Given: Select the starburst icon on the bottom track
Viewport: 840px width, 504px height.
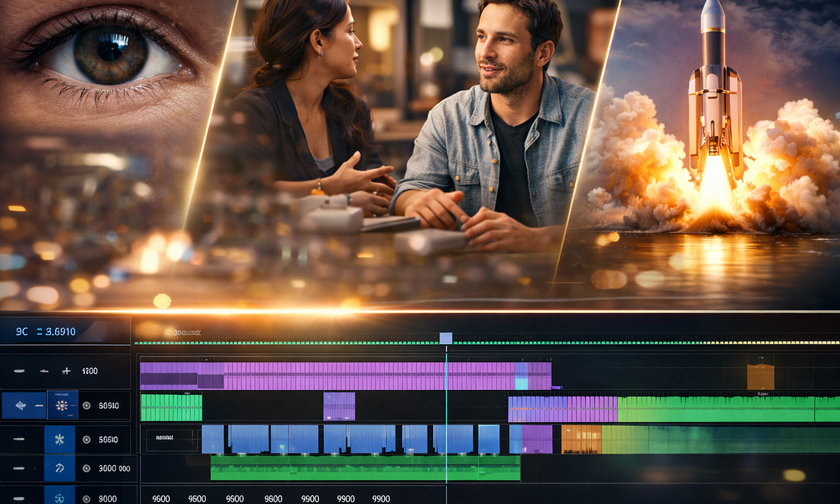Looking at the screenshot, I should [x=59, y=498].
